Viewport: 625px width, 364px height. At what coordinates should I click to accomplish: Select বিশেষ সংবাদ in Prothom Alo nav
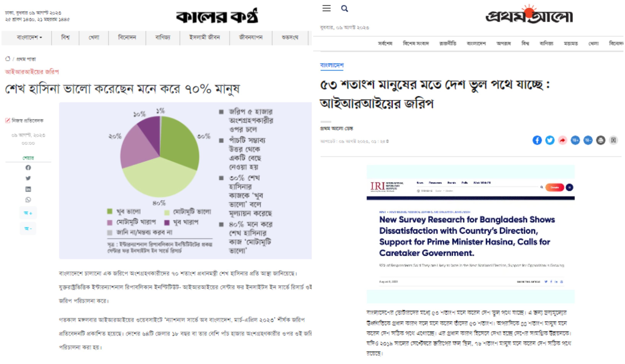pyautogui.click(x=416, y=43)
